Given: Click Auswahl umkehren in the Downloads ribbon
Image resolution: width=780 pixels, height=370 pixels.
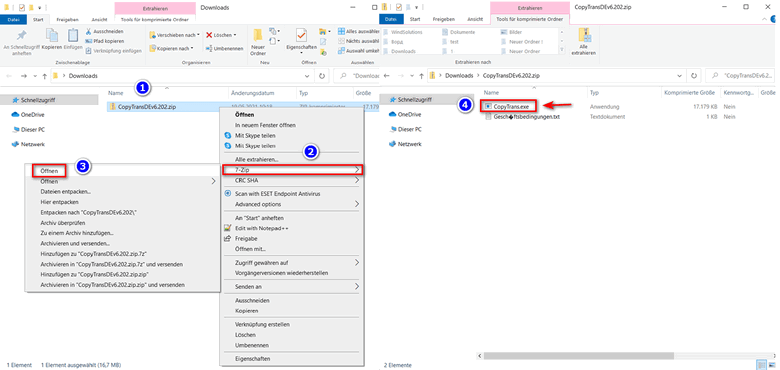Looking at the screenshot, I should [x=359, y=50].
